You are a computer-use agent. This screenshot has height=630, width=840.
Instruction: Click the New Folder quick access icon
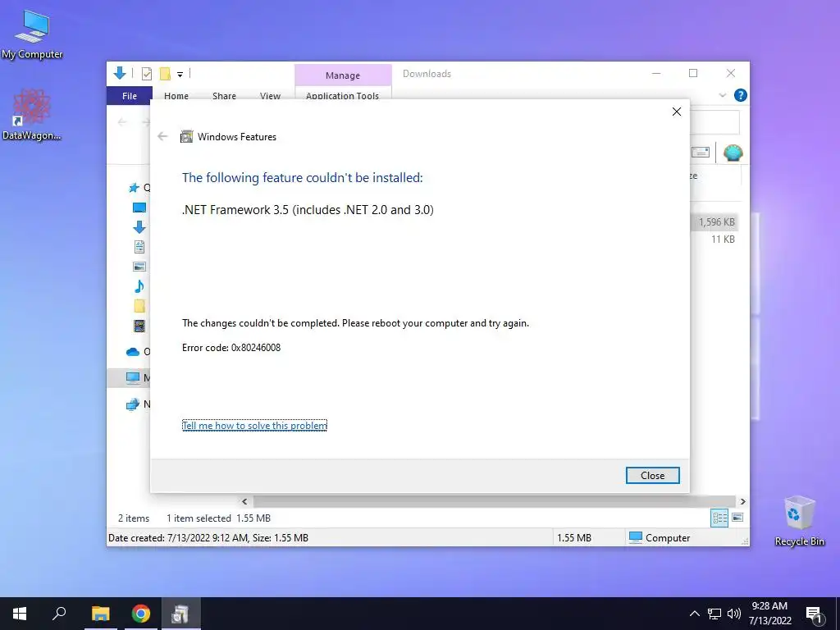pos(165,74)
